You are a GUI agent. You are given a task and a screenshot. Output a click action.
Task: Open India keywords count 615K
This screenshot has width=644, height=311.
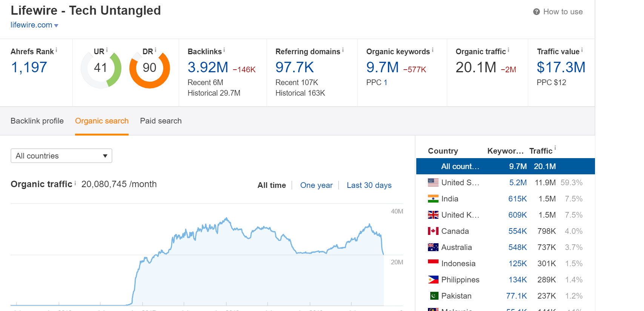coord(518,199)
